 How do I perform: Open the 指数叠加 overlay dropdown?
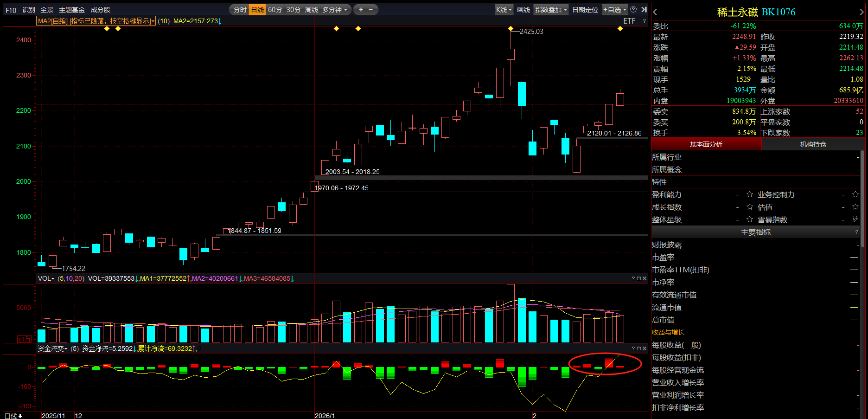(x=551, y=10)
